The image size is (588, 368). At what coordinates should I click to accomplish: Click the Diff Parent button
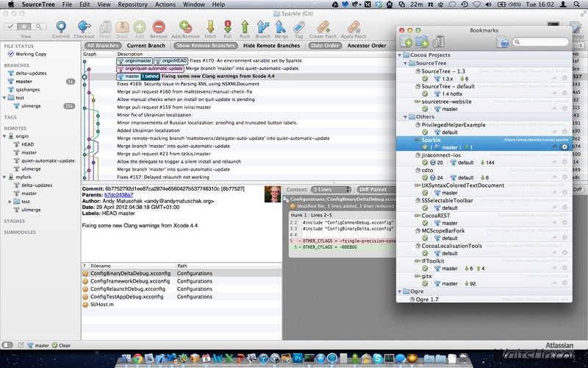(373, 189)
